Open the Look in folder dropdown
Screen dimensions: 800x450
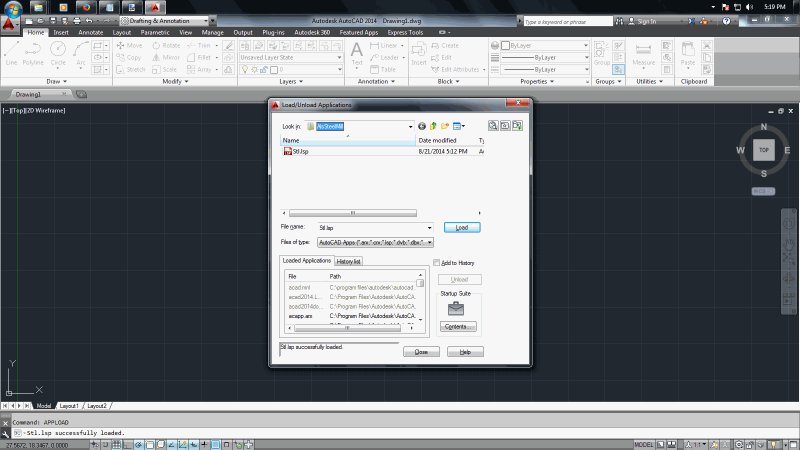[410, 127]
